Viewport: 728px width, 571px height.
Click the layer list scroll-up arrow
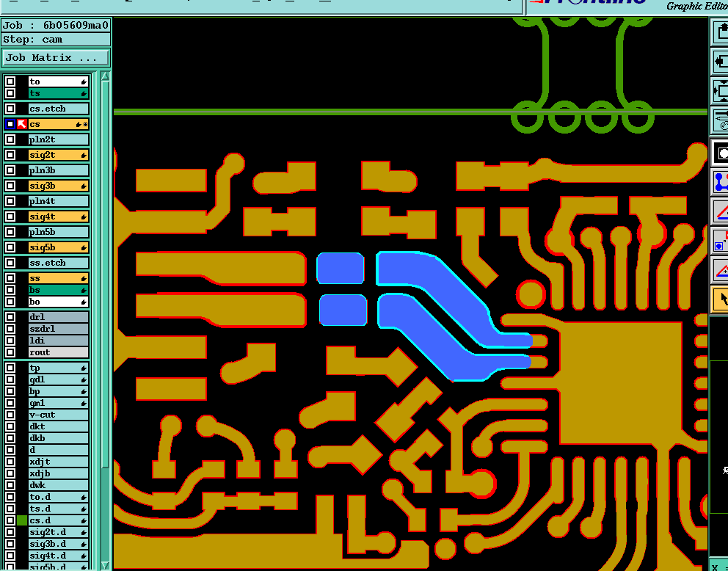click(x=106, y=76)
